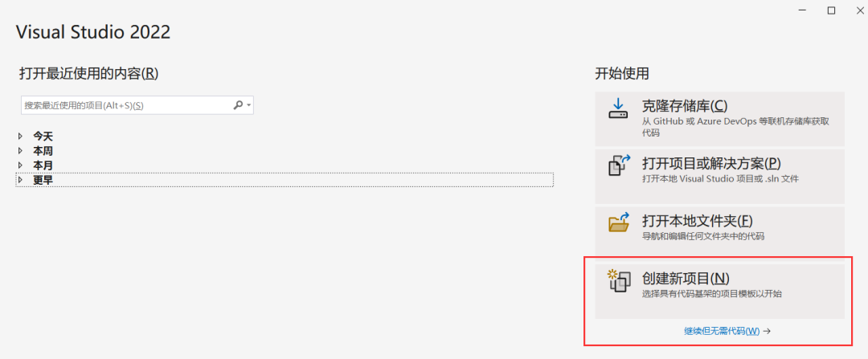Click the create new project icon
The image size is (868, 359).
click(x=618, y=281)
